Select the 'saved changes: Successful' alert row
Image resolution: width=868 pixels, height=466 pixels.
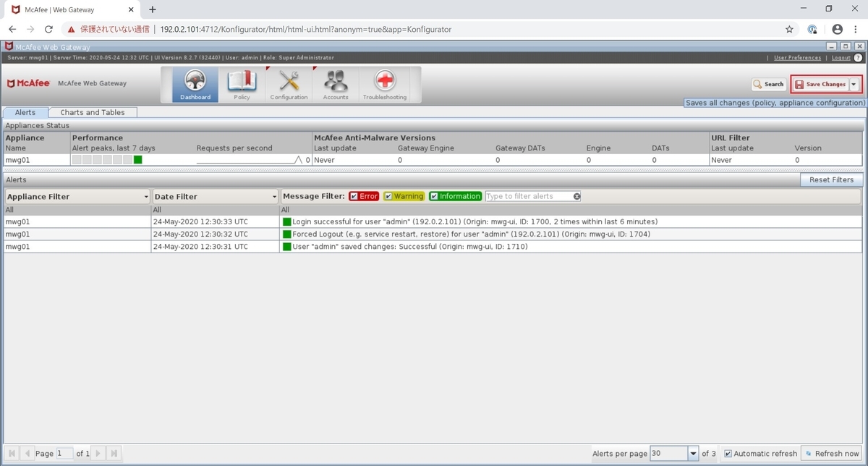433,246
